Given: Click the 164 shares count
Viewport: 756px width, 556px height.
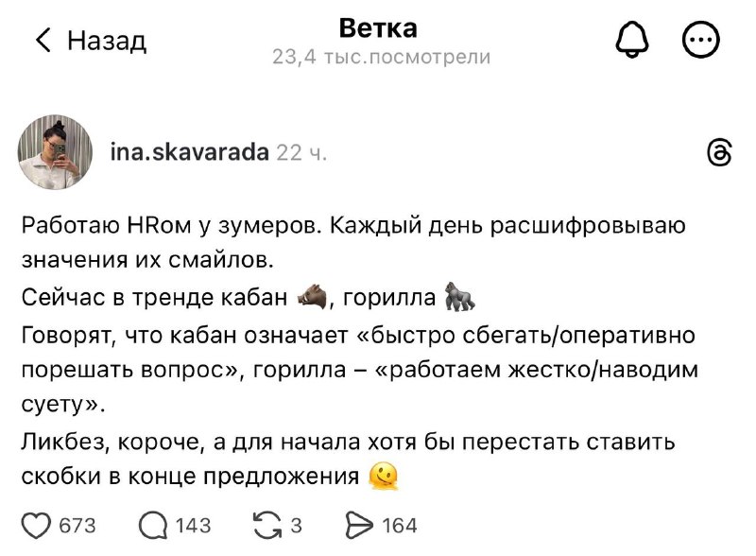Looking at the screenshot, I should (x=400, y=526).
